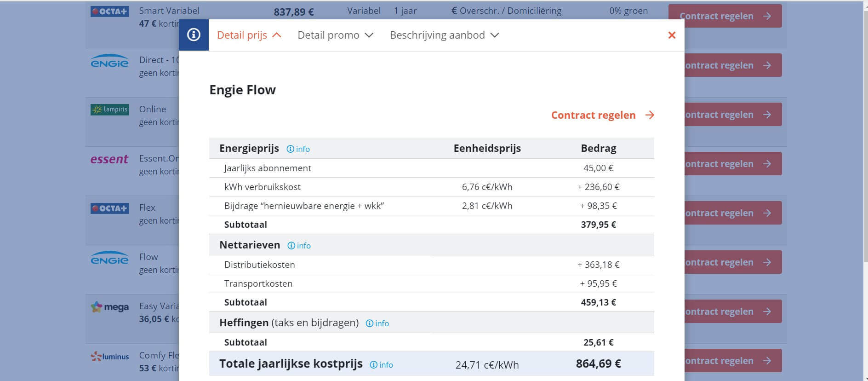
Task: Open info link beside Totale jaarlijkse kostprijs
Action: coord(381,365)
